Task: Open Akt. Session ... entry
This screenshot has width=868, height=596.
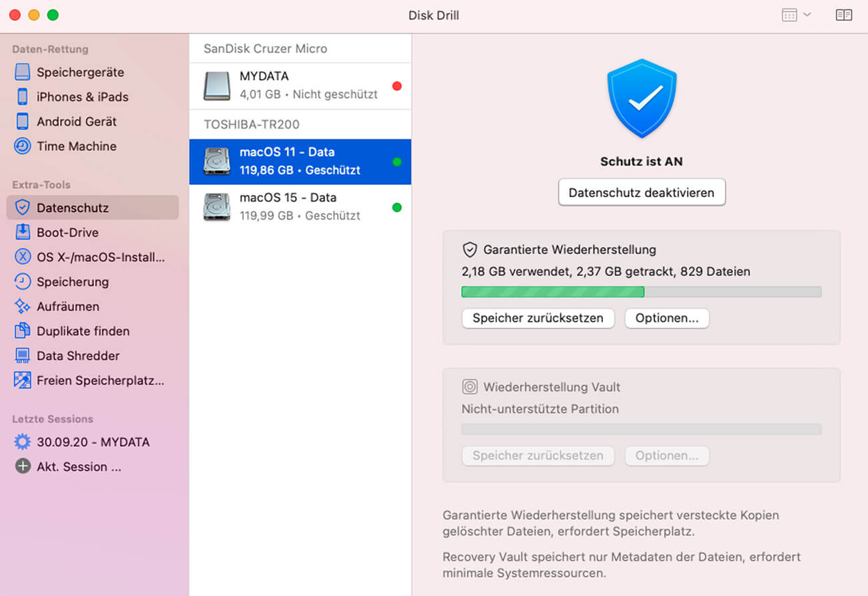Action: click(93, 467)
